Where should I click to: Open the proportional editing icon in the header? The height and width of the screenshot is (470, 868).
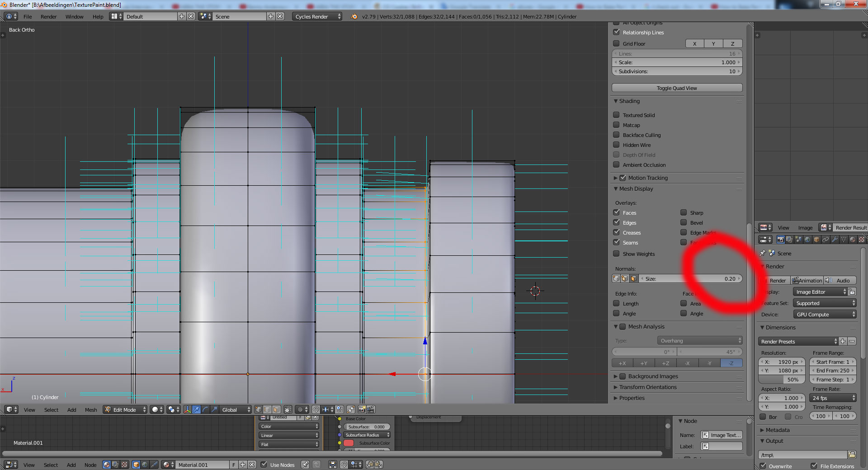[x=300, y=409]
